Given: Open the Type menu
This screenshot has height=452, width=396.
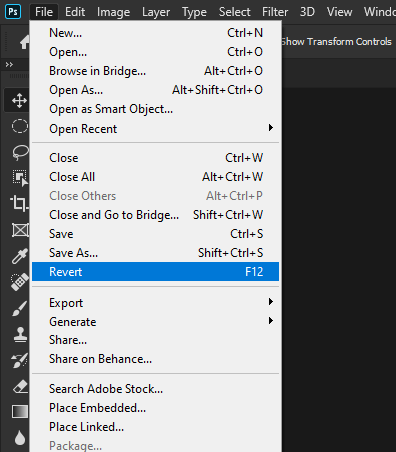Looking at the screenshot, I should (x=194, y=12).
